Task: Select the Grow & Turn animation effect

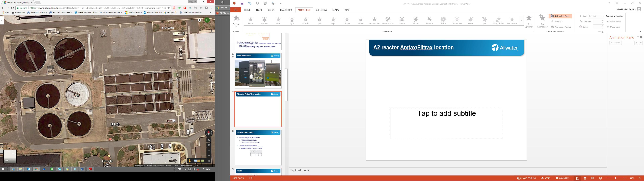Action: coord(388,21)
